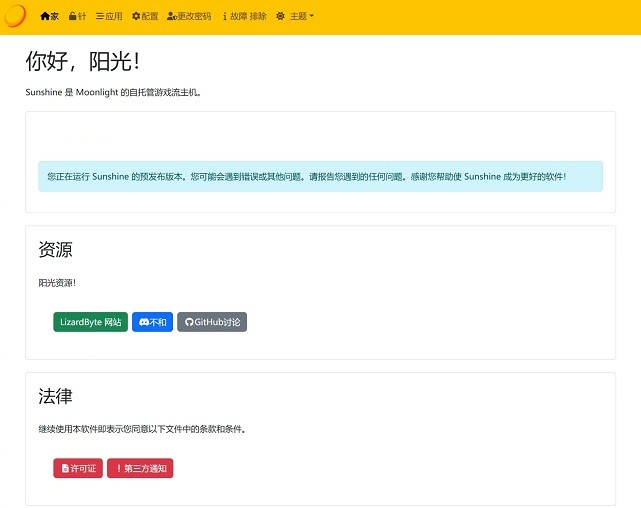Click the 资源 section heading
641x508 pixels.
coord(55,250)
